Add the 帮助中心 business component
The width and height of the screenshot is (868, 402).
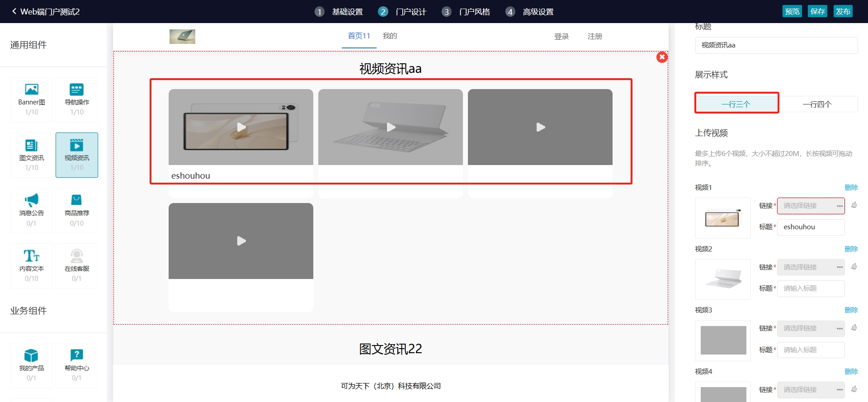[77, 365]
